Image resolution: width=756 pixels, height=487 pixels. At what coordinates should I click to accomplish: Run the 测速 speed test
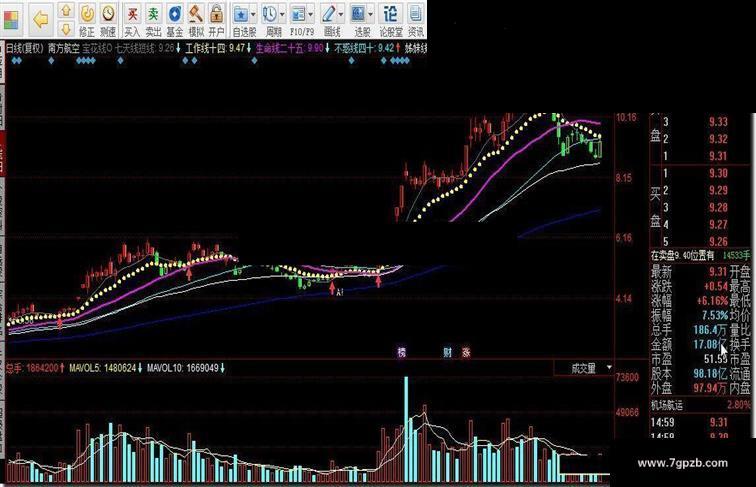point(108,20)
